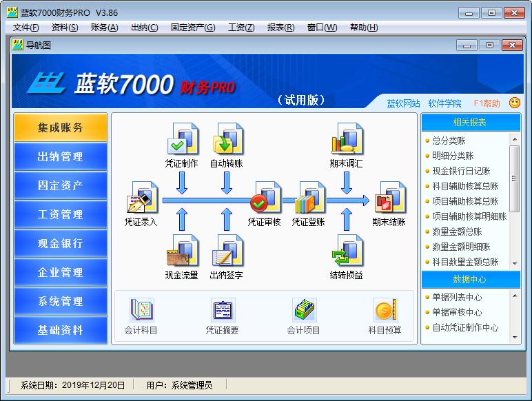Image resolution: width=532 pixels, height=401 pixels.
Task: Open the 出纳签字 cashier signature icon
Action: click(x=227, y=250)
